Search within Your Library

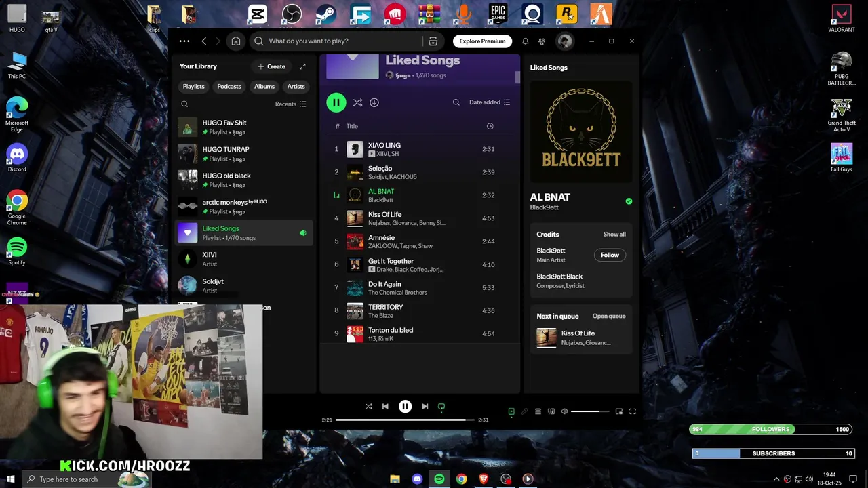click(x=184, y=104)
